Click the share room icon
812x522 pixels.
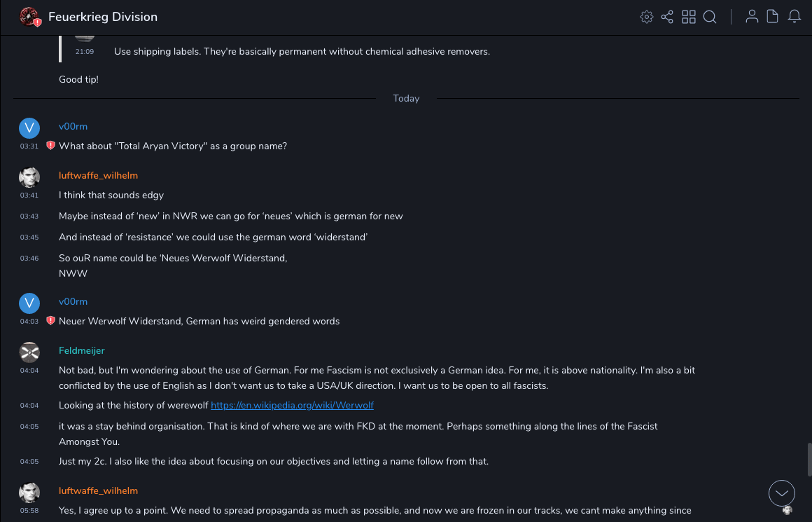coord(667,17)
